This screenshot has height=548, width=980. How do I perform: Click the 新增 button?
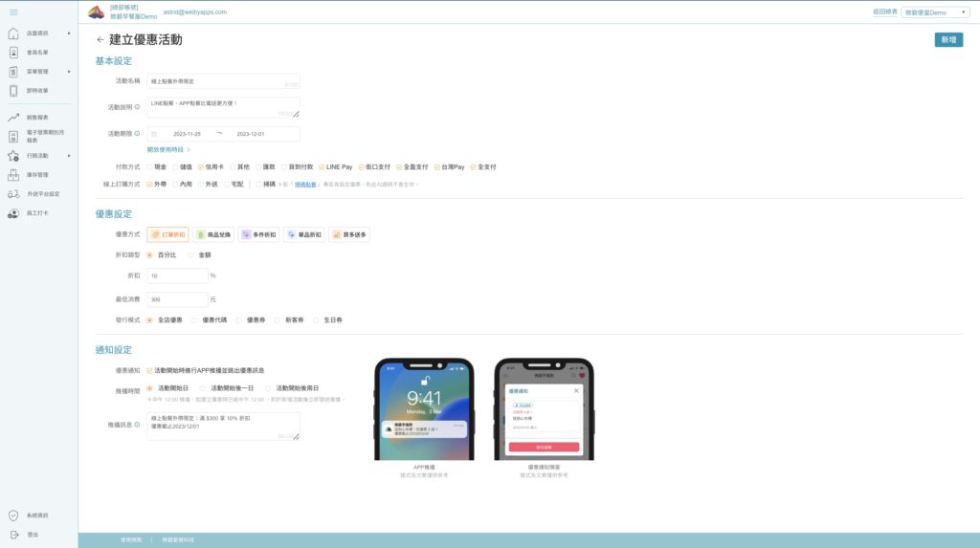click(948, 40)
